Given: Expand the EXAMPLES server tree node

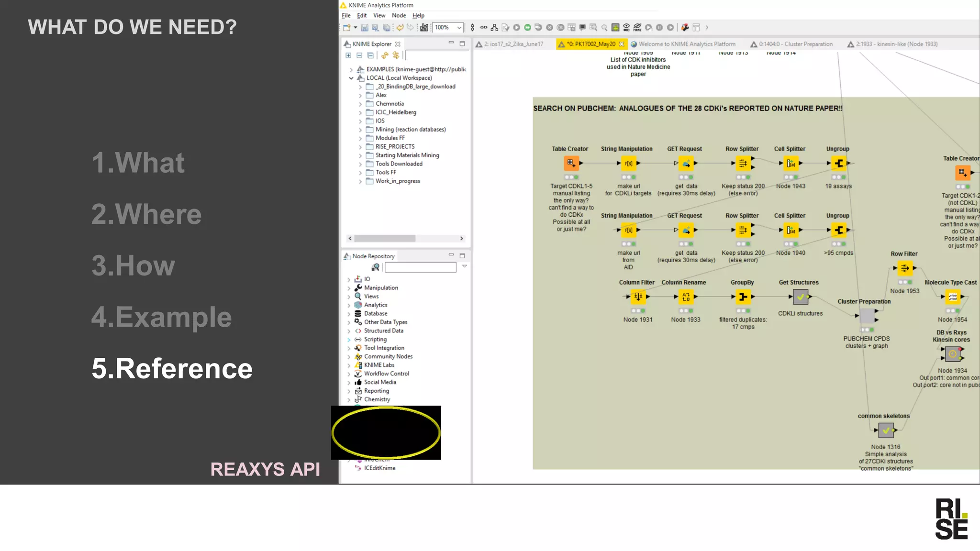Looking at the screenshot, I should (x=351, y=69).
